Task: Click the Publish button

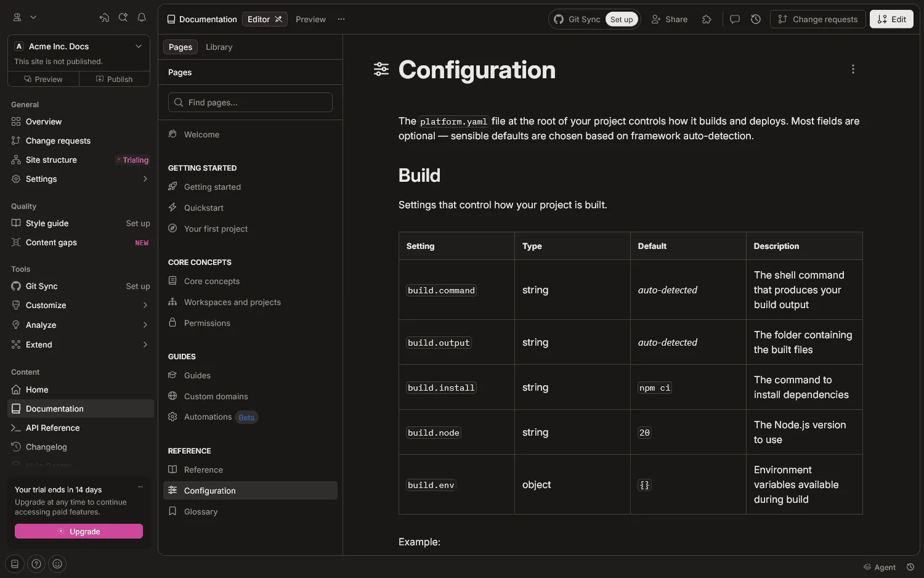Action: coord(115,79)
